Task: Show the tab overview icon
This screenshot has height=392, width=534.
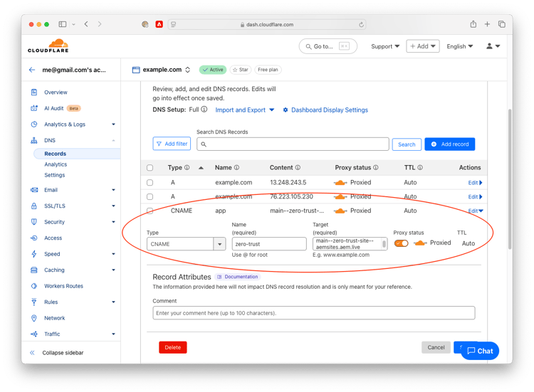Action: click(502, 24)
